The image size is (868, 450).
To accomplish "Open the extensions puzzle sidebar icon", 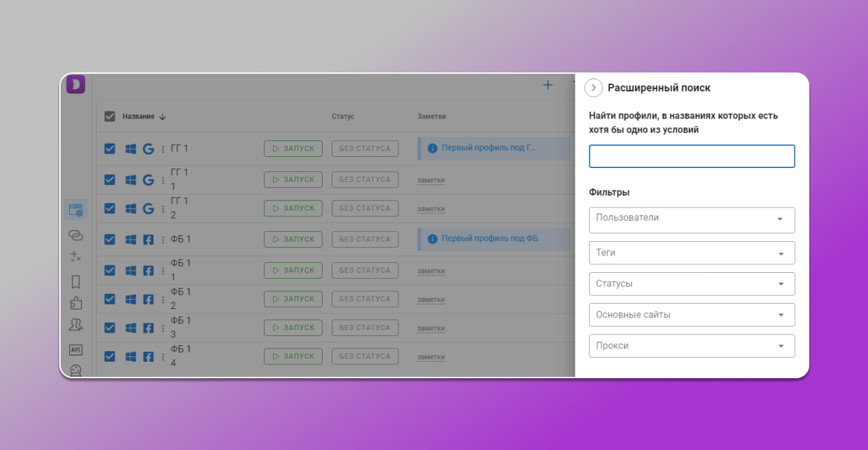I will (76, 303).
